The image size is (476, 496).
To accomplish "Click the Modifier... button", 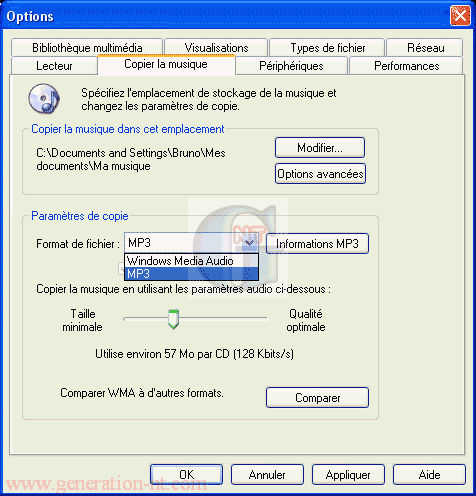I will 320,147.
